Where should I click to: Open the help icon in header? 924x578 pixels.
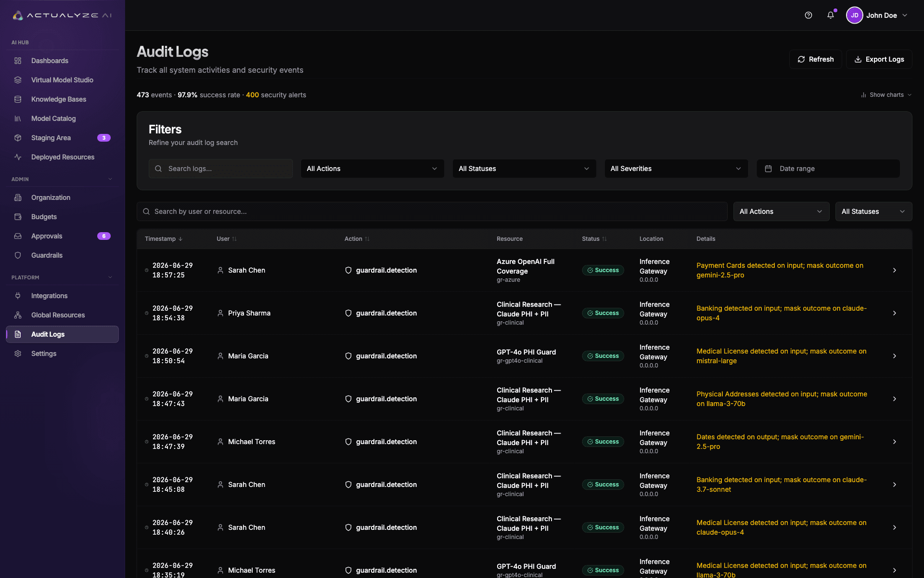click(x=808, y=15)
